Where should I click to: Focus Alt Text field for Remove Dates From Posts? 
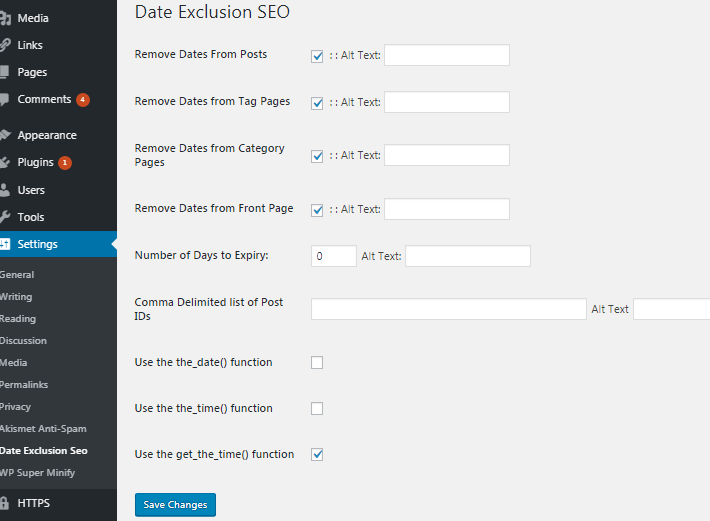pos(447,55)
